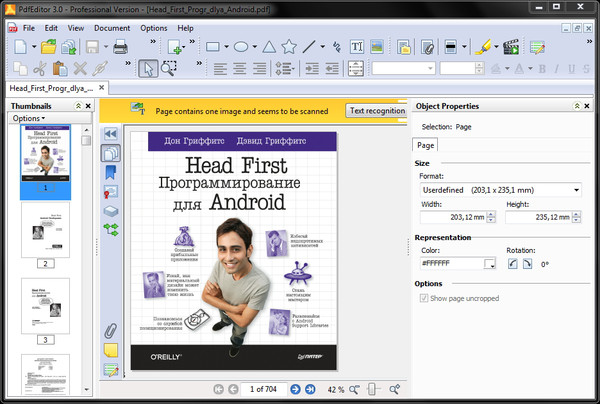Image resolution: width=600 pixels, height=404 pixels.
Task: Collapse the Object Properties panel
Action: click(577, 106)
